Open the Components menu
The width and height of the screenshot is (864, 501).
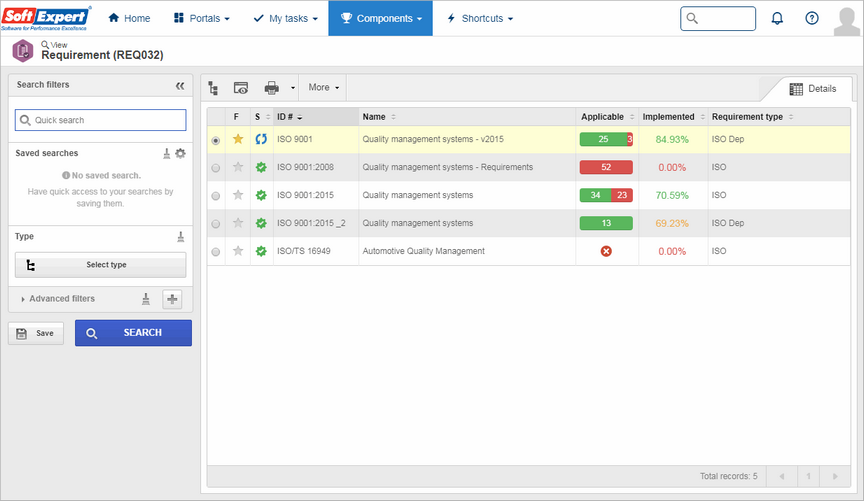(381, 18)
